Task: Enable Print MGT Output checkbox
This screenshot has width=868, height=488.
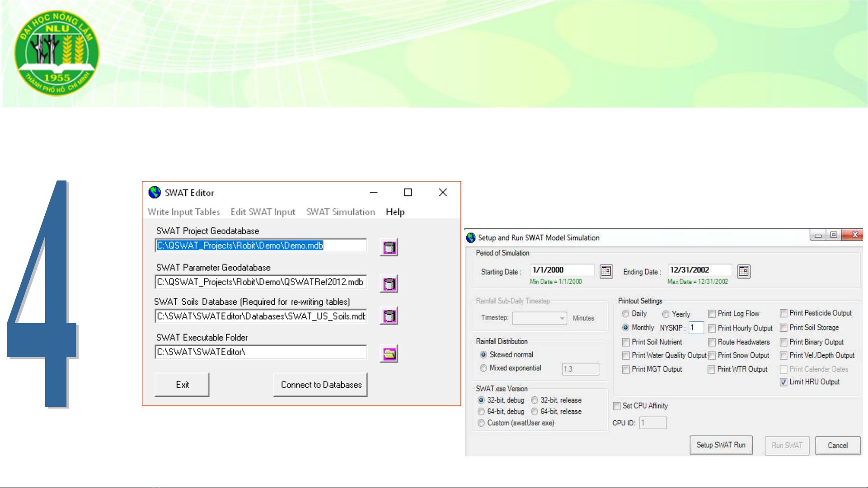Action: click(626, 369)
